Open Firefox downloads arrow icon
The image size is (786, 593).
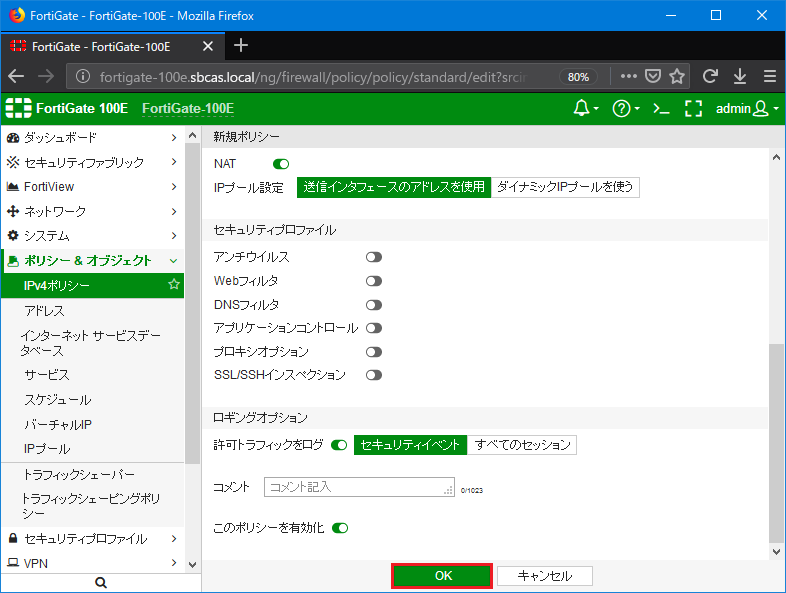(740, 76)
